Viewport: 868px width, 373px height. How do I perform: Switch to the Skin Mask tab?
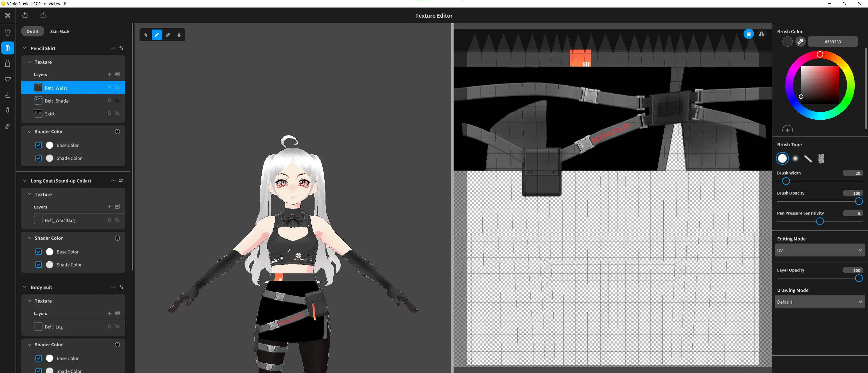click(60, 31)
